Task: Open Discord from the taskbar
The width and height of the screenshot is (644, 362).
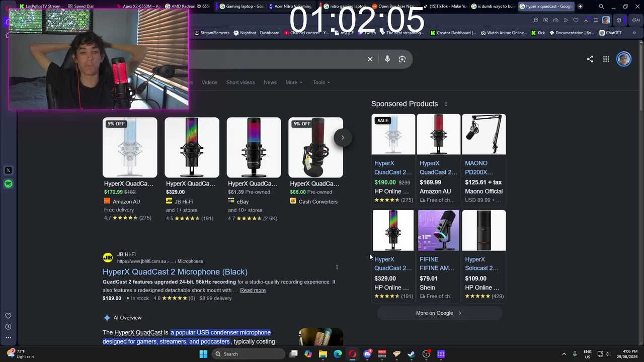Action: tap(367, 354)
